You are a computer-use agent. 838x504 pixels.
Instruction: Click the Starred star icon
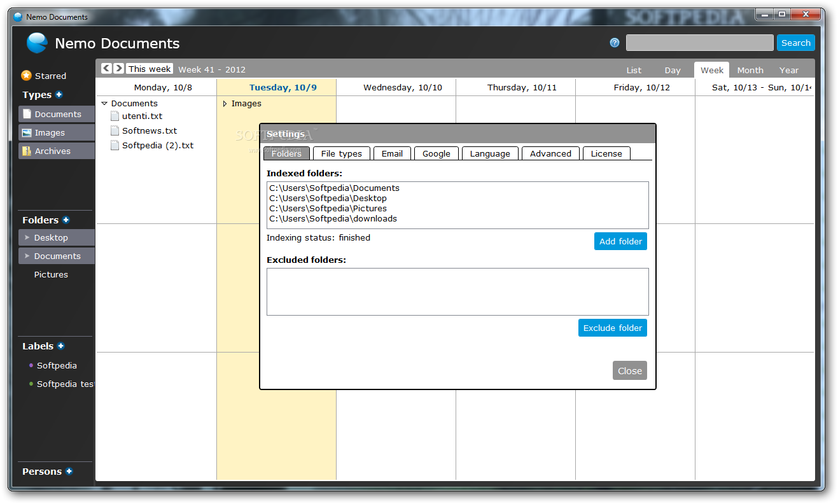coord(26,75)
